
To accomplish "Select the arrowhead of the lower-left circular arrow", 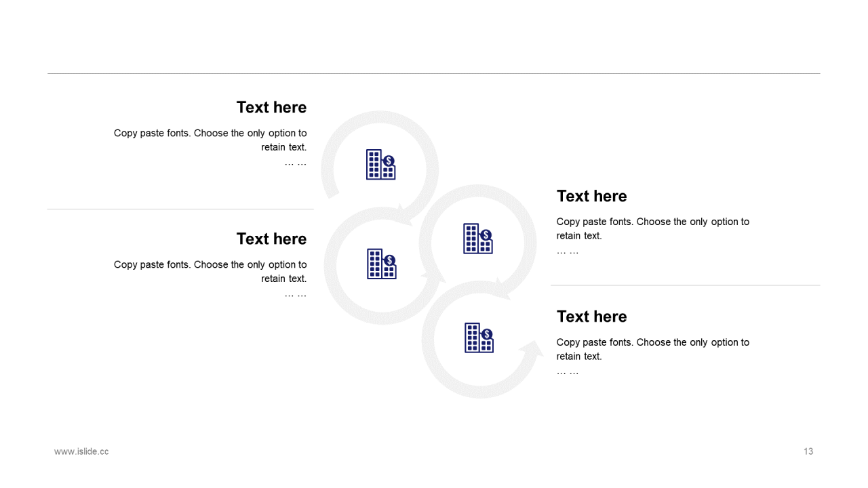I will (x=434, y=274).
